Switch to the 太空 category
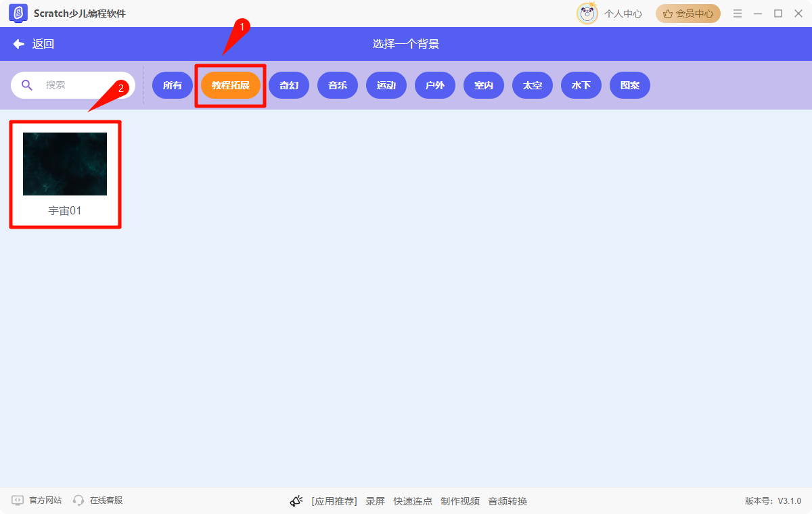The width and height of the screenshot is (812, 514). coord(532,85)
